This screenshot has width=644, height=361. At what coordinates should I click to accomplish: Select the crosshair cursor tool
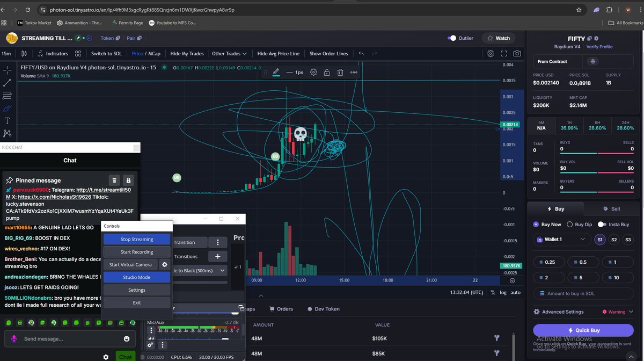tap(7, 70)
